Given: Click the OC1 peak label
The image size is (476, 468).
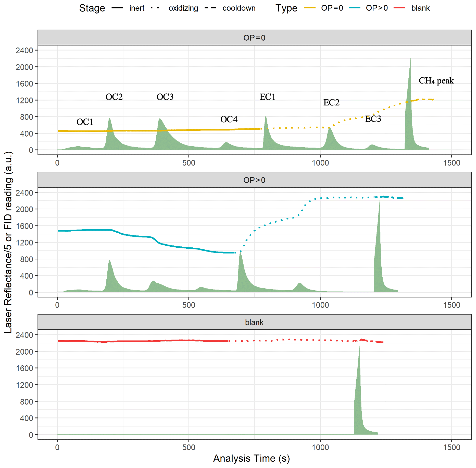Looking at the screenshot, I should (85, 122).
